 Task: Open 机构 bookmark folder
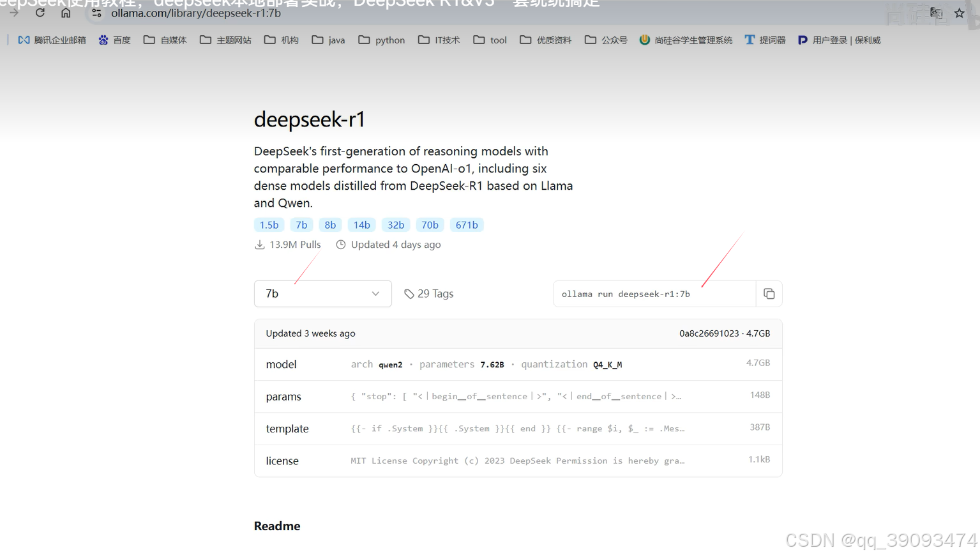pos(281,40)
